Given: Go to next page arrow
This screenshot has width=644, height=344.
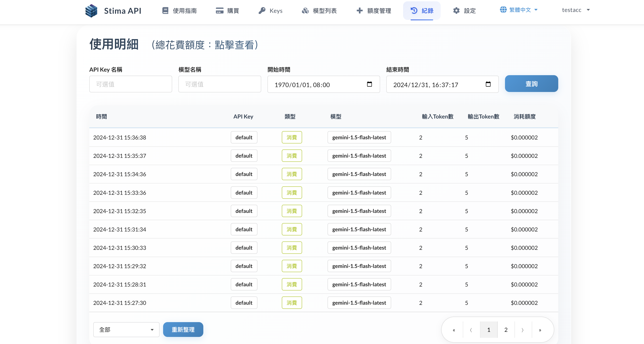Looking at the screenshot, I should tap(523, 330).
